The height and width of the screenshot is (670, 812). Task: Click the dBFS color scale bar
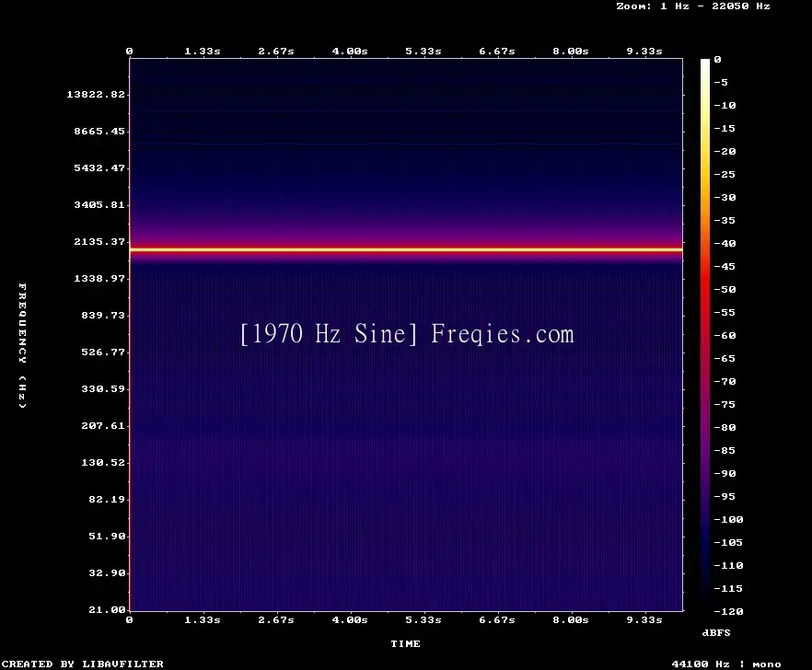705,335
